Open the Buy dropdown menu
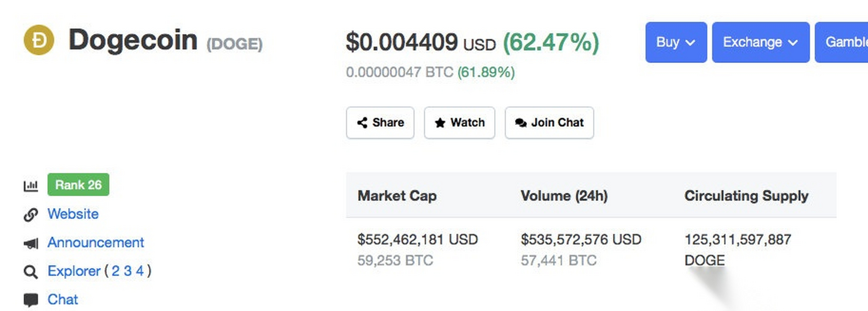The image size is (868, 311). click(676, 42)
